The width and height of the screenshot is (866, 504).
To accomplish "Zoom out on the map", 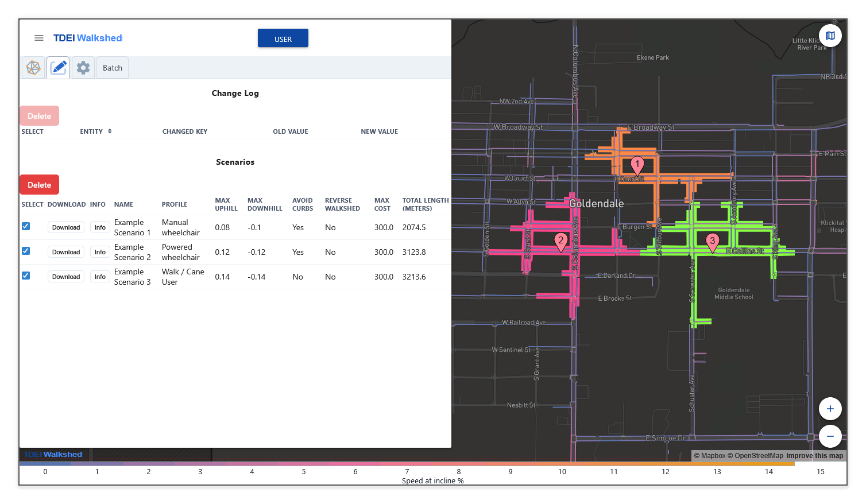I will point(830,436).
